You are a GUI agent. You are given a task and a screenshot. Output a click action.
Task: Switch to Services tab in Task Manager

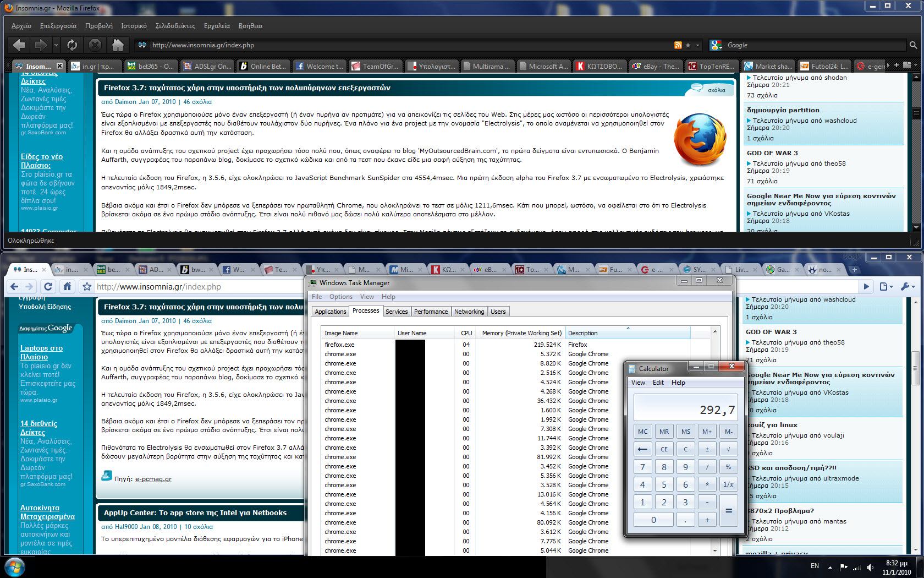397,312
